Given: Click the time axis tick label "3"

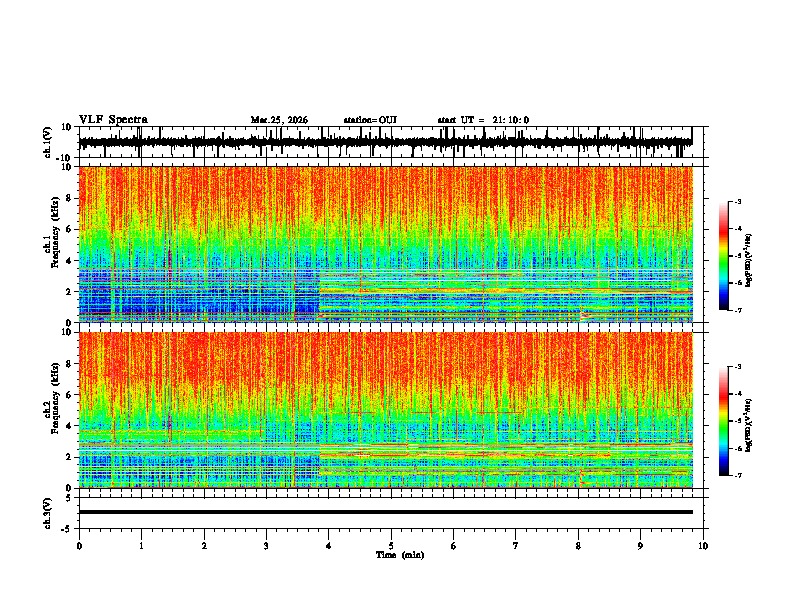Looking at the screenshot, I should pos(266,546).
